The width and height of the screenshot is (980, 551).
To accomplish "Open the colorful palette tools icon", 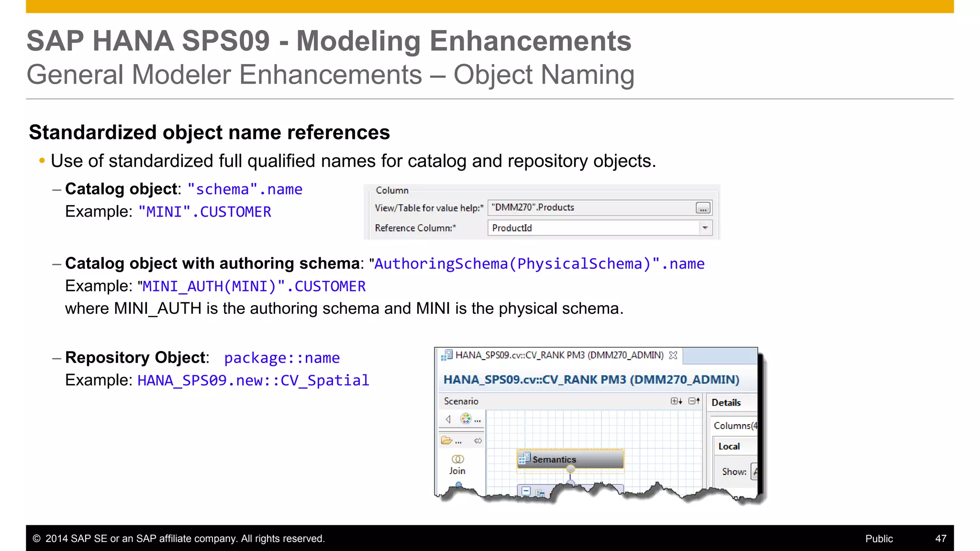I will click(x=466, y=419).
